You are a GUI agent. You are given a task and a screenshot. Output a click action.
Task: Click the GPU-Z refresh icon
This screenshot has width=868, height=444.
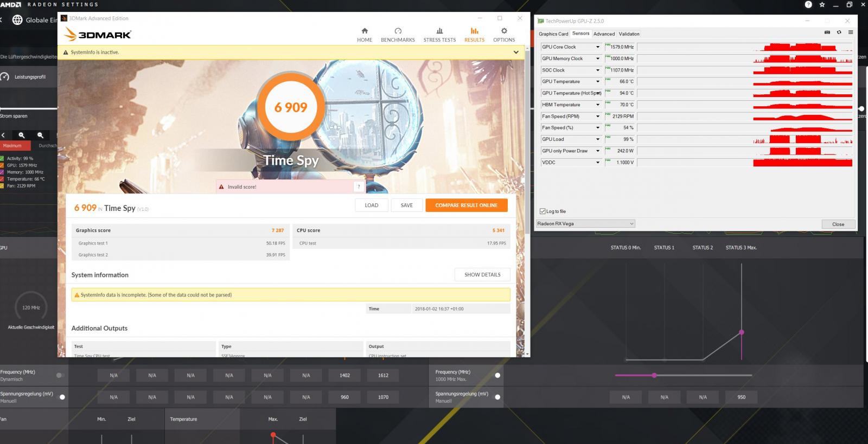[x=839, y=33]
